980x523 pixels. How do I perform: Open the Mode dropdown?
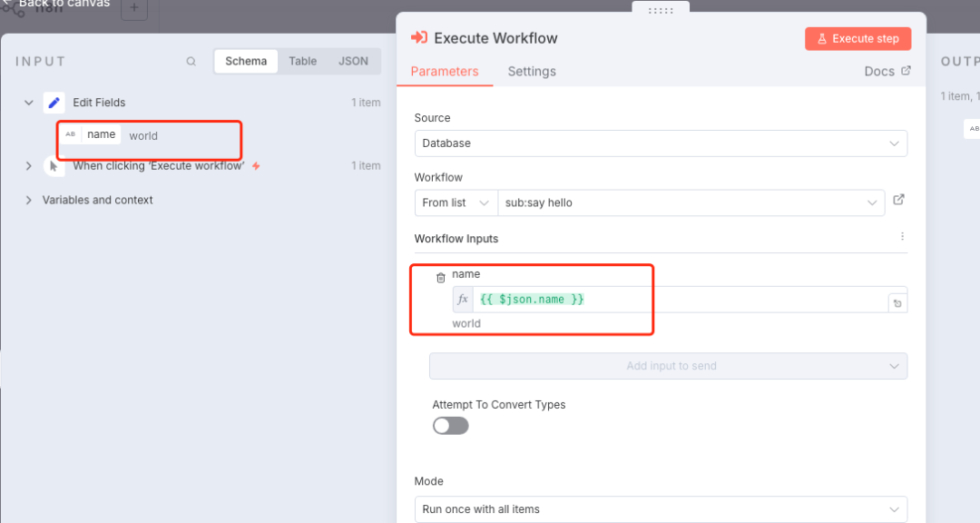(661, 509)
